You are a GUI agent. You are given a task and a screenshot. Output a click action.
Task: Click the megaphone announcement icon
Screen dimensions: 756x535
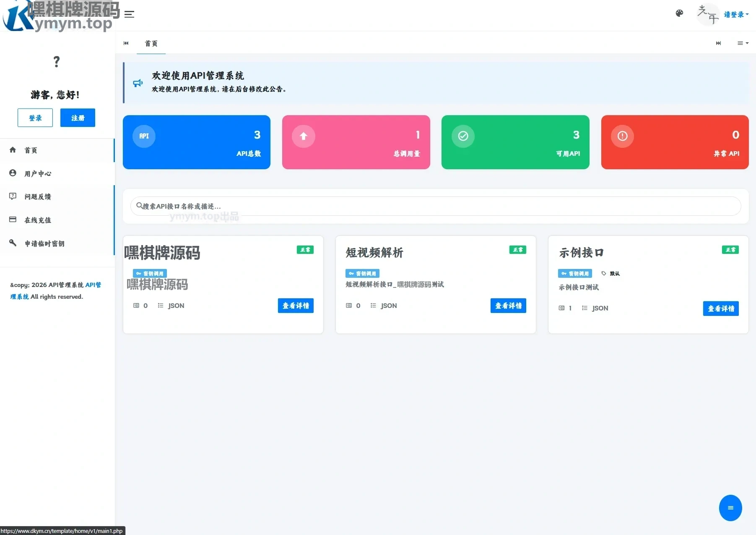click(x=138, y=83)
